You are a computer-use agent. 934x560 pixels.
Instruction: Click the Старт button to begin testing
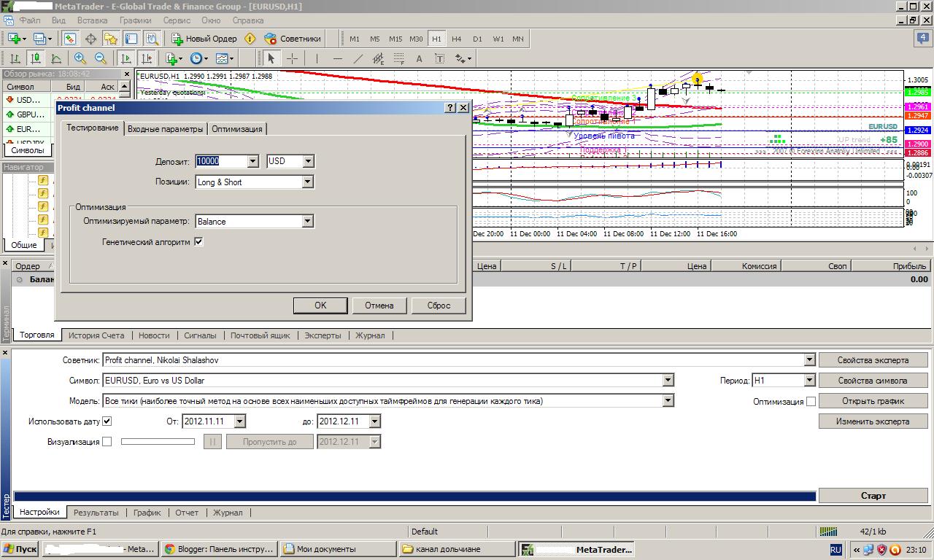coord(873,496)
